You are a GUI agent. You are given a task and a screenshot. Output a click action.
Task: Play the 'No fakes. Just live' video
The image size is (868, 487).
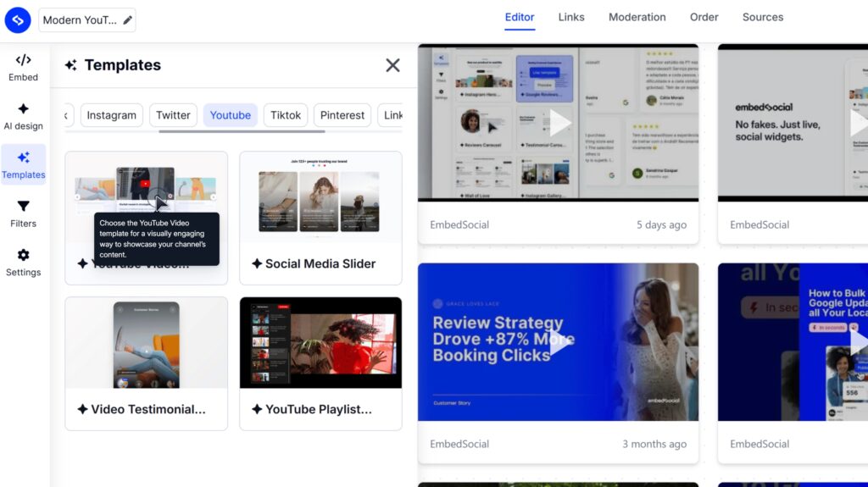coord(859,123)
